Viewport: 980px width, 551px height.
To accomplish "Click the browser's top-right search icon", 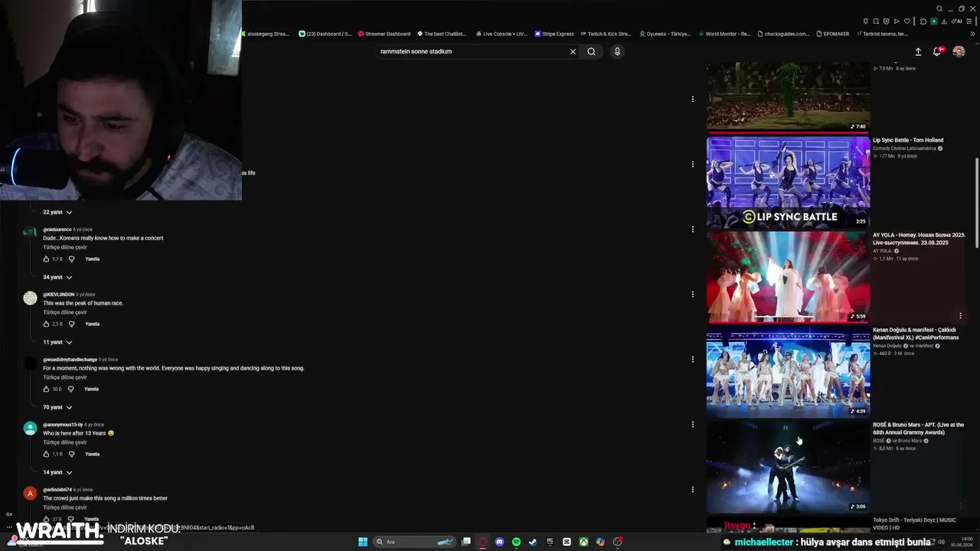I will tap(939, 8).
